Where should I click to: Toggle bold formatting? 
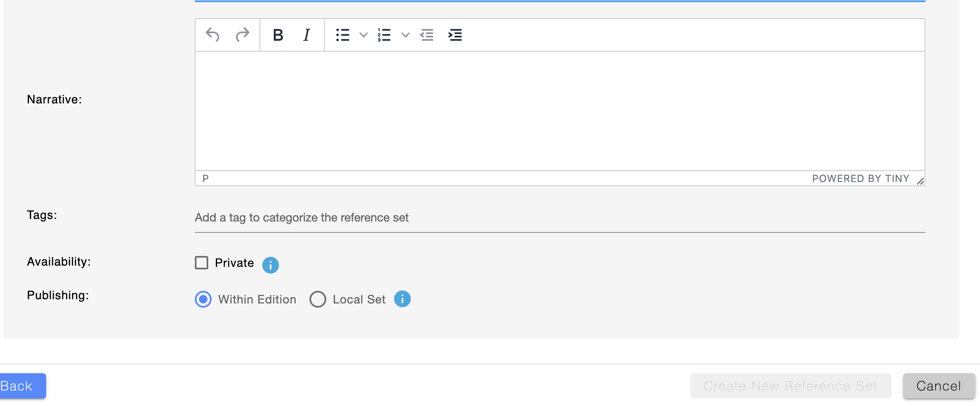(x=278, y=35)
